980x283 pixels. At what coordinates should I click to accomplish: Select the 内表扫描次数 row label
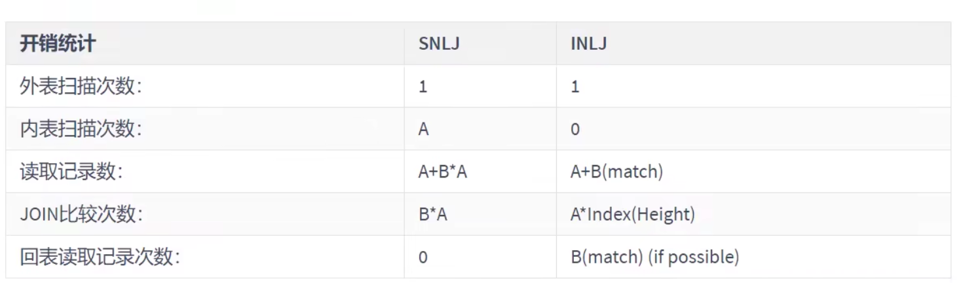[81, 129]
